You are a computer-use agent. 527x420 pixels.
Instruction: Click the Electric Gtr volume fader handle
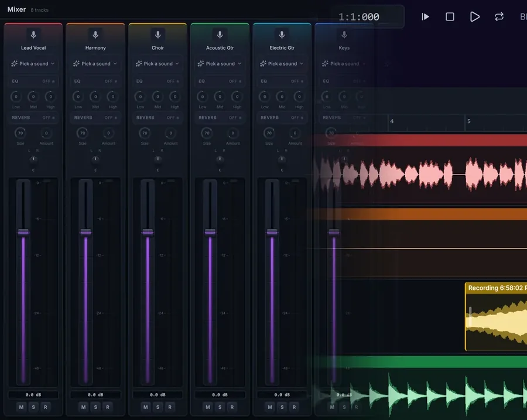[272, 232]
